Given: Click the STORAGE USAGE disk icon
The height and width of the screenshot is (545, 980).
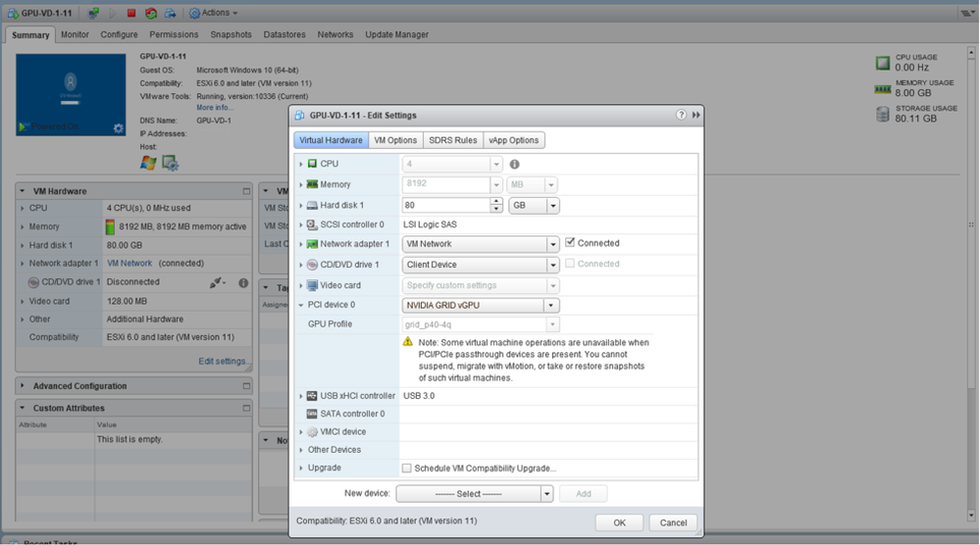Looking at the screenshot, I should 883,114.
